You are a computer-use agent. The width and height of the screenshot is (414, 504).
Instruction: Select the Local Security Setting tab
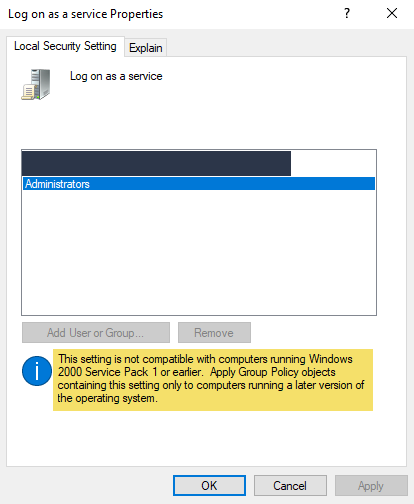[65, 46]
